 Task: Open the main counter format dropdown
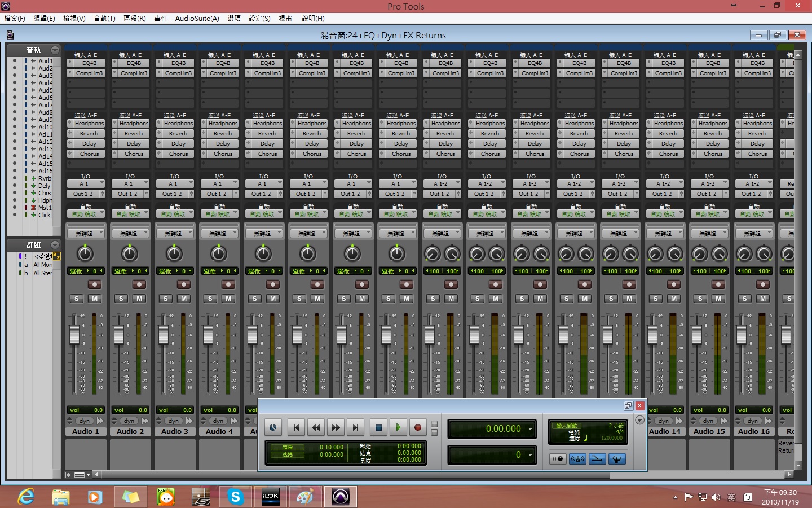(530, 429)
